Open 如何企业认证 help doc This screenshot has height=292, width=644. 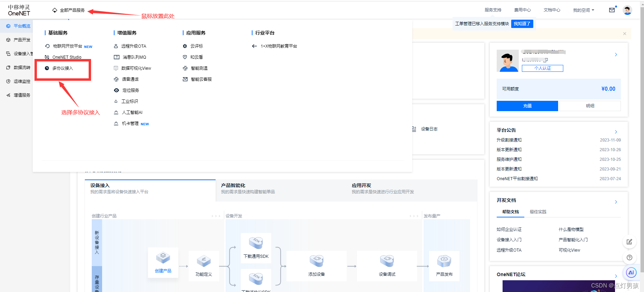(x=509, y=230)
